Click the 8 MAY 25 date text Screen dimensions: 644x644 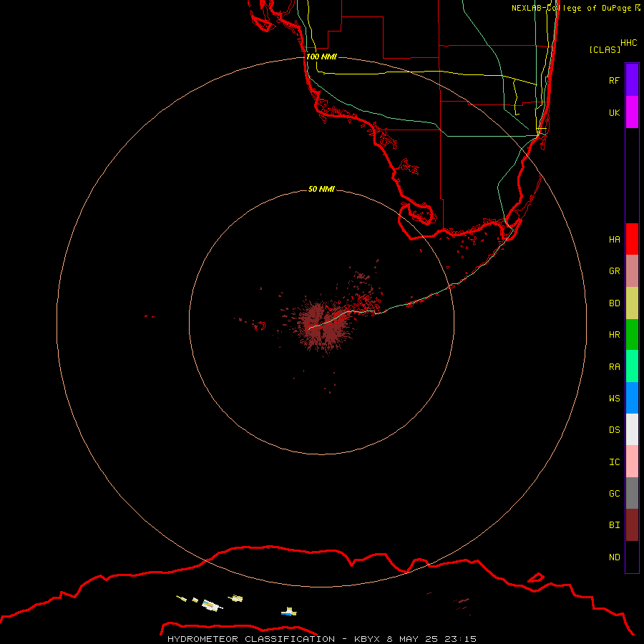click(413, 639)
